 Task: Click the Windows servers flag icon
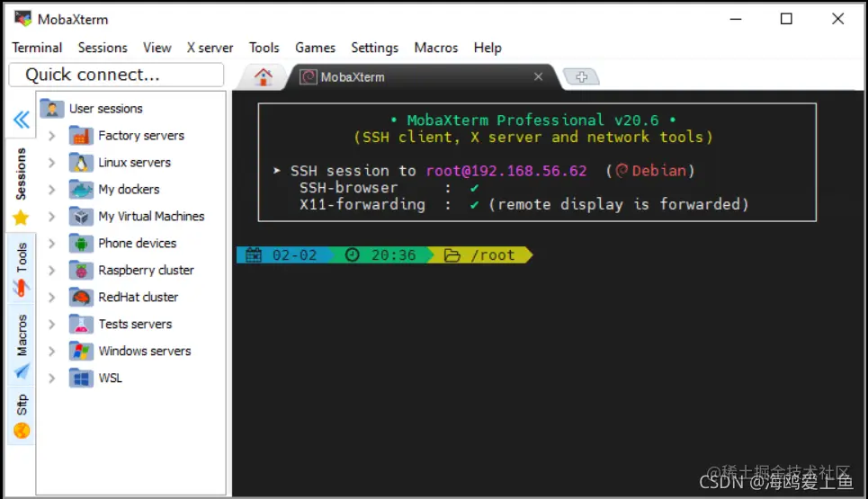coord(81,351)
